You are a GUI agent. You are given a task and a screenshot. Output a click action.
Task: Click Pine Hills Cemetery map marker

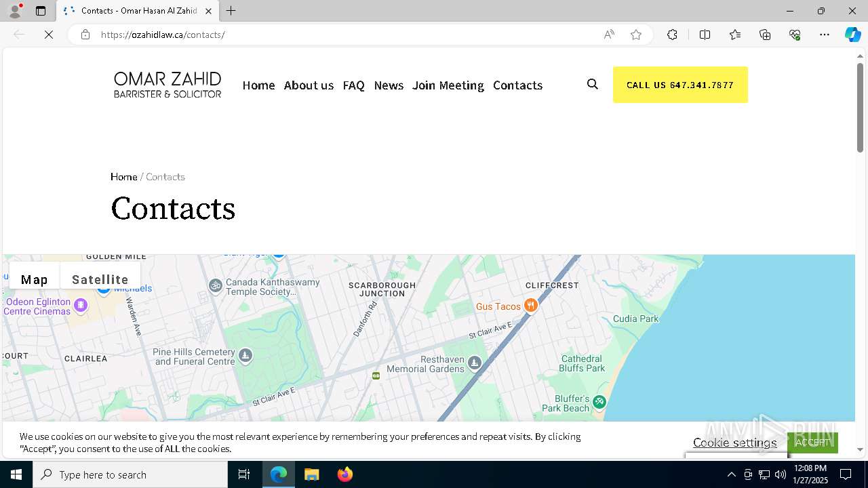pyautogui.click(x=245, y=354)
